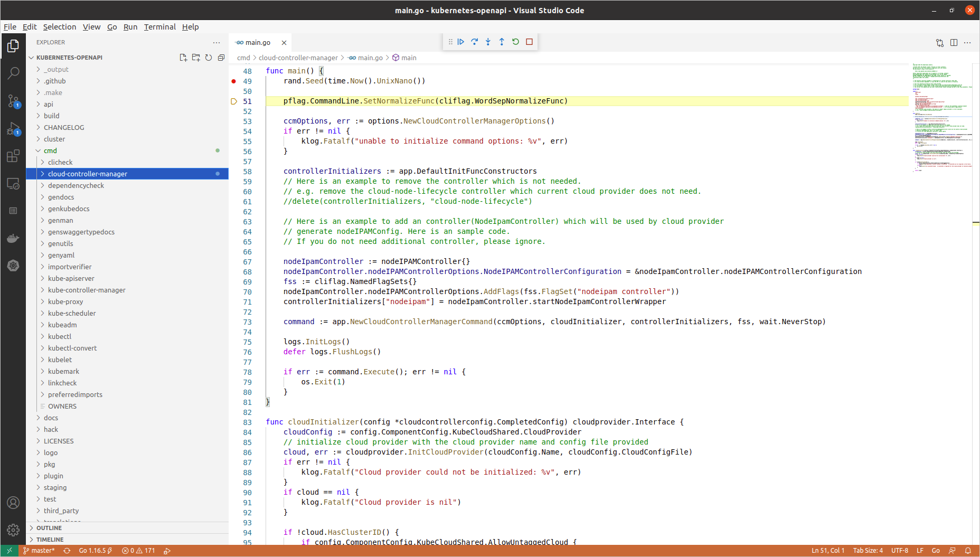Image resolution: width=980 pixels, height=557 pixels.
Task: Click the New Folder icon in Explorer
Action: (196, 58)
